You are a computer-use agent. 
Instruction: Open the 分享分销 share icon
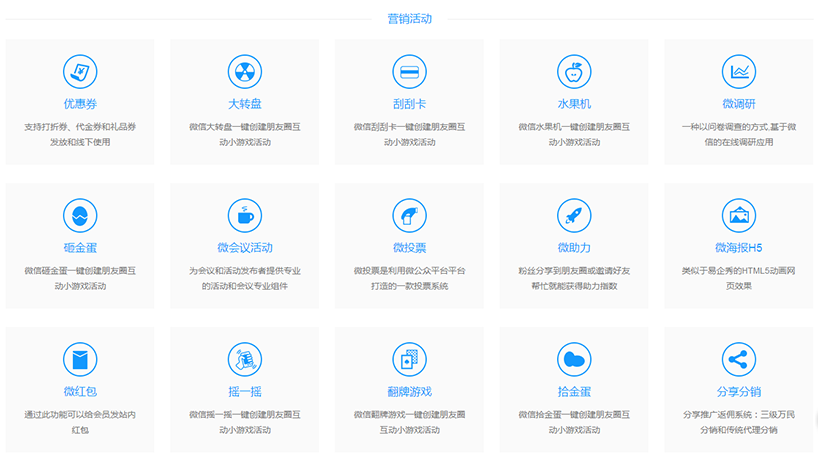[738, 359]
